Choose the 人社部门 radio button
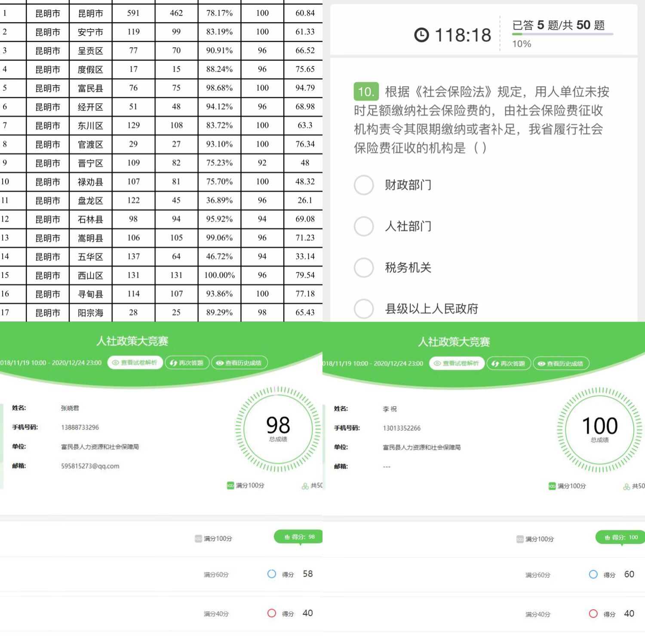Screen dimensions: 645x644 364,226
